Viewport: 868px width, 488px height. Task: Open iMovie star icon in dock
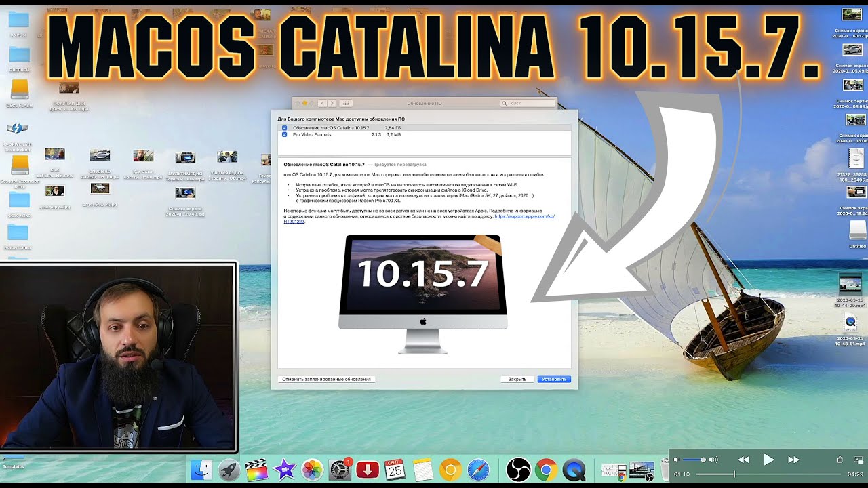284,470
